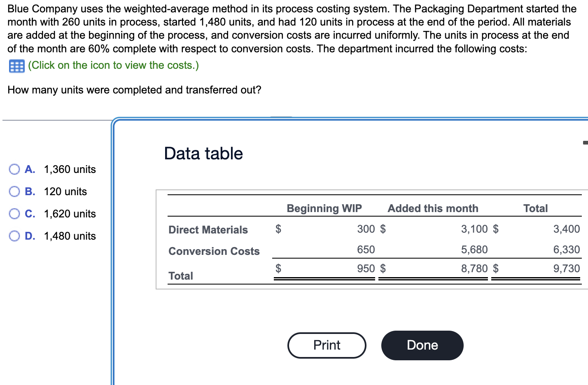Click the Conversion Costs row label
This screenshot has width=588, height=385.
tap(214, 251)
